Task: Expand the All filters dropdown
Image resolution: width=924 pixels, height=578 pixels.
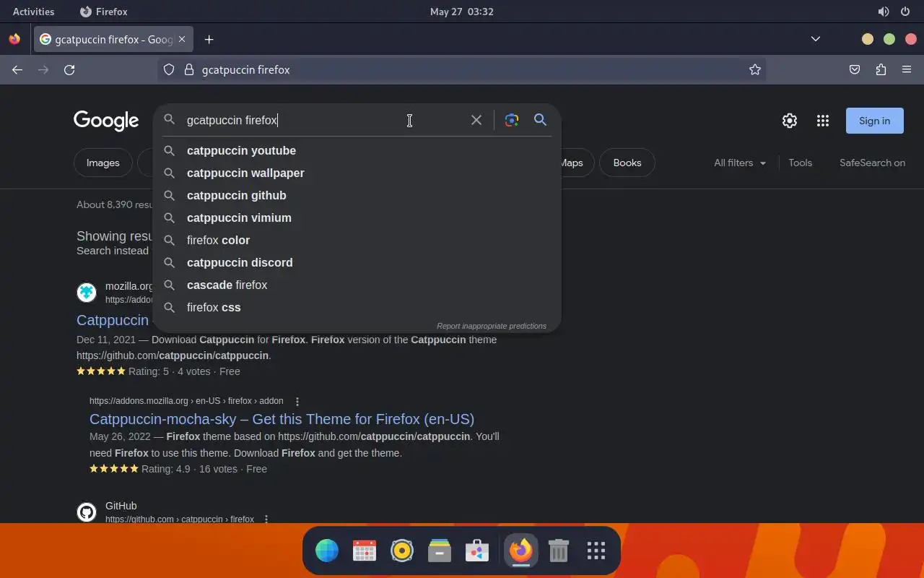Action: coord(740,163)
